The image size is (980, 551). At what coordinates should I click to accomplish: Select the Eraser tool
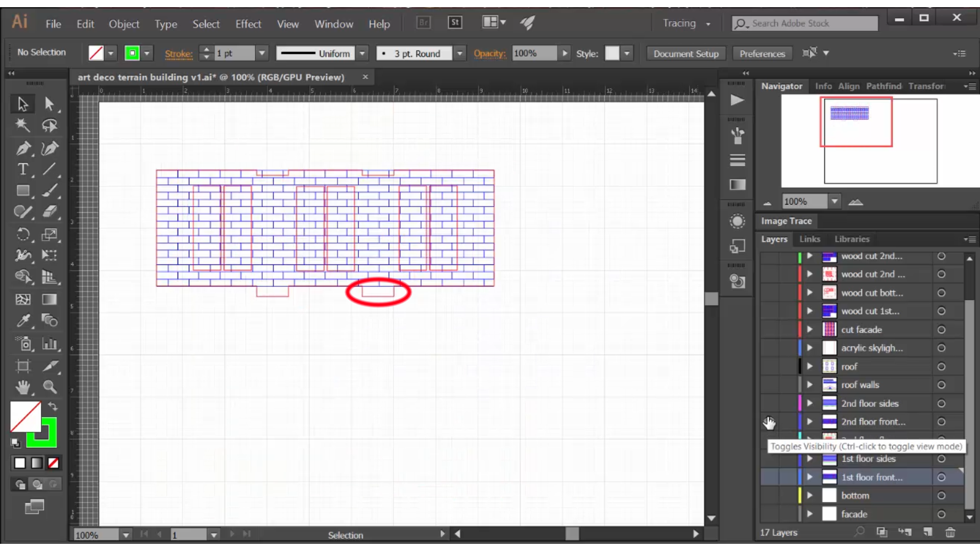50,212
